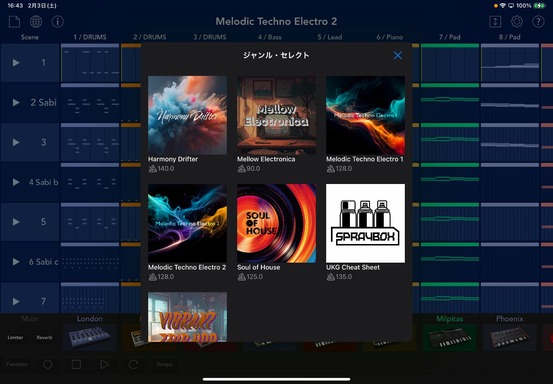Click the 90.0 tempo value
Screen dimensions: 553x384
[253, 169]
